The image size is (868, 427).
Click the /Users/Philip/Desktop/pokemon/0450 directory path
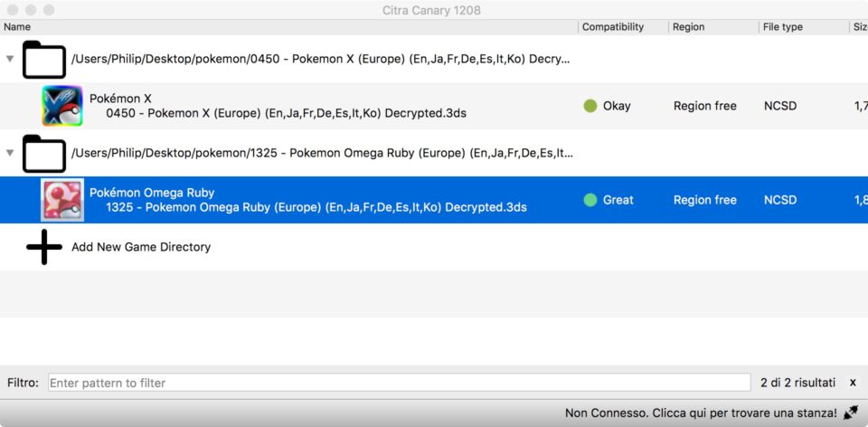[x=320, y=60]
